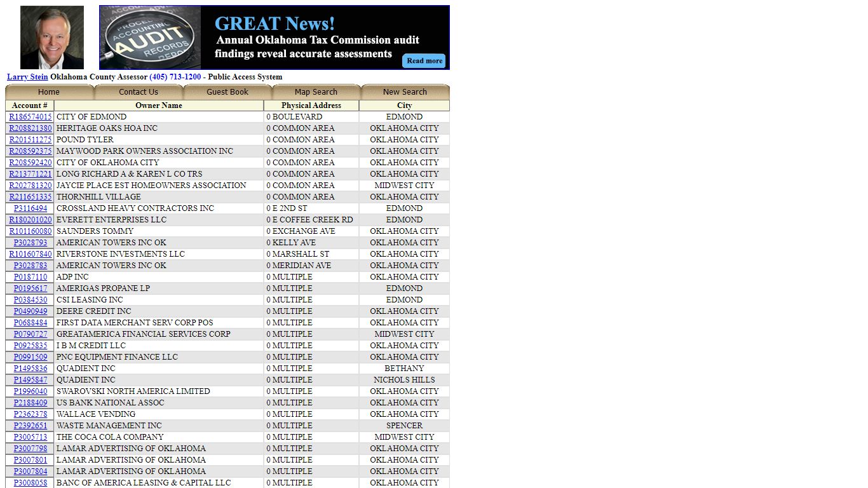This screenshot has width=868, height=488.
Task: Select city NICHOLS HILLS cell
Action: pyautogui.click(x=404, y=380)
